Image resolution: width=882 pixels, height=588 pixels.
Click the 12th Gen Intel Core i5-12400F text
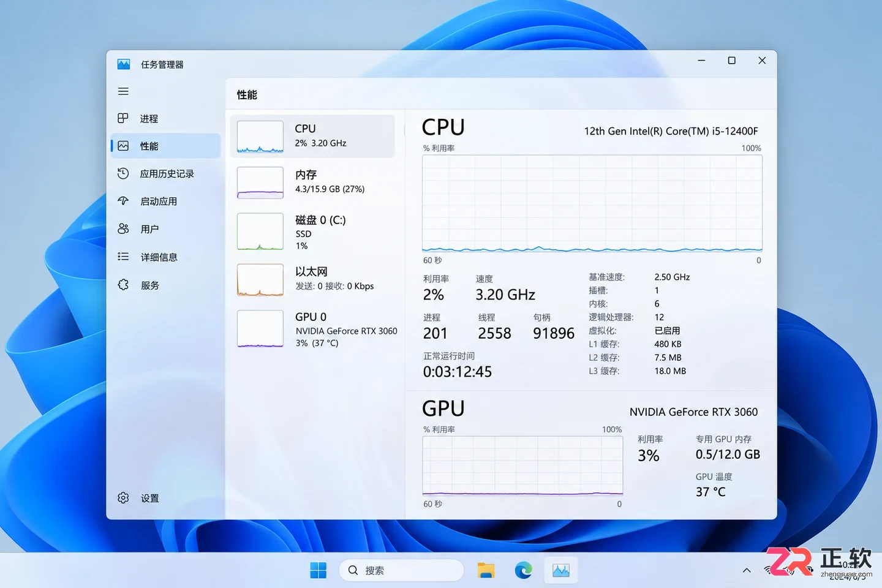tap(671, 131)
